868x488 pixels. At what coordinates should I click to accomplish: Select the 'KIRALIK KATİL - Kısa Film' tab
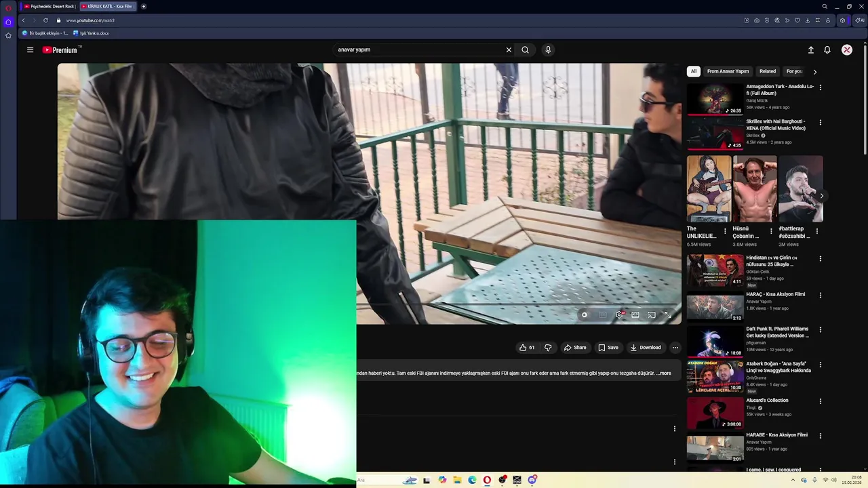point(108,6)
